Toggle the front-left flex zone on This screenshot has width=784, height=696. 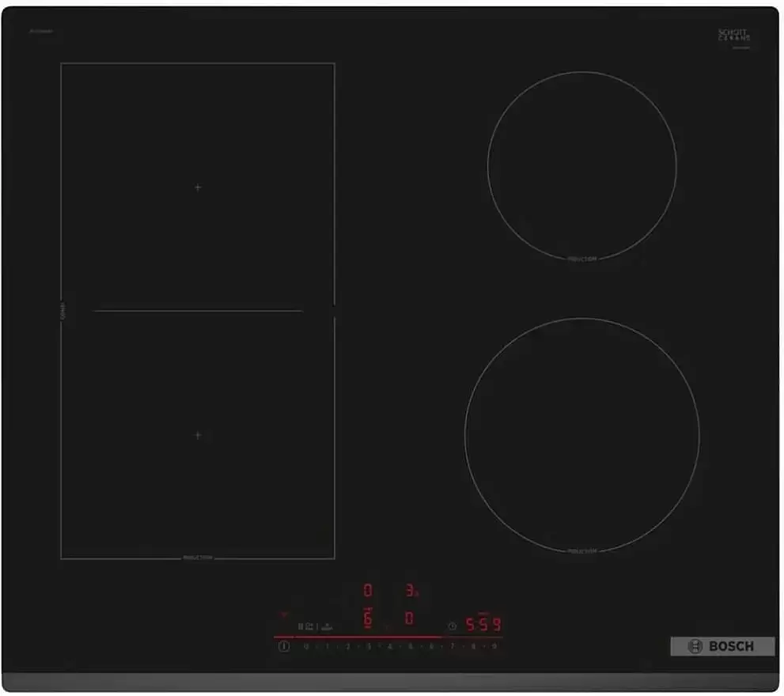tap(198, 435)
